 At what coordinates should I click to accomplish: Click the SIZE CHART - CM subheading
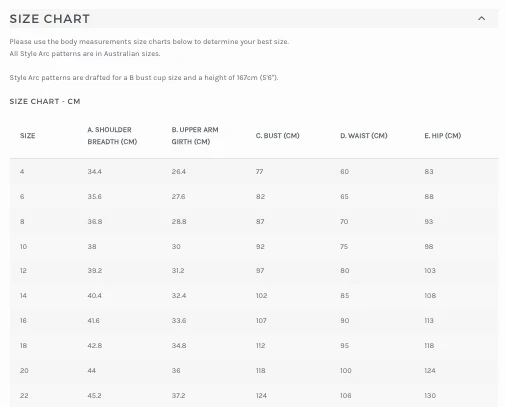click(x=45, y=101)
